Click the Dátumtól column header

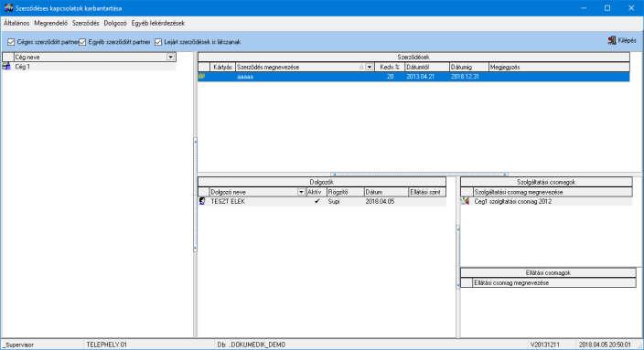[426, 67]
